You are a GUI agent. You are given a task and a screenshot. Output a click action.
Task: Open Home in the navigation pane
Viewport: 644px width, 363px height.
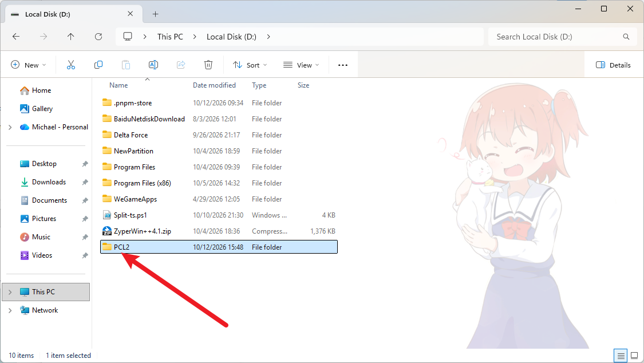coord(41,90)
